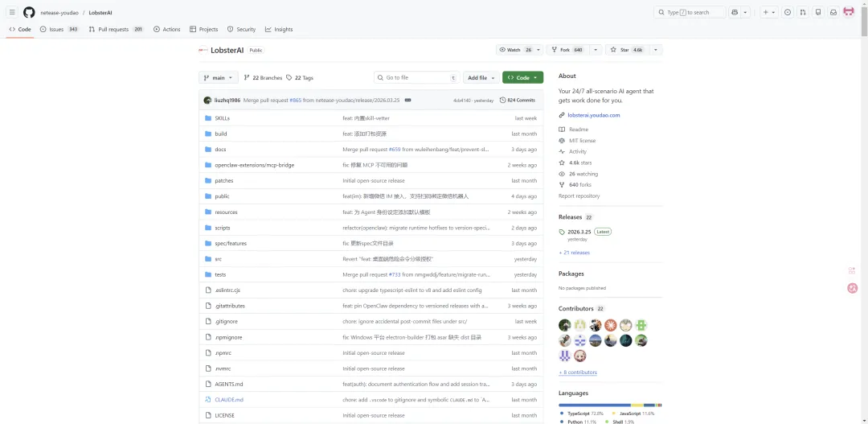The height and width of the screenshot is (424, 868).
Task: View the 22 Tags
Action: (300, 77)
